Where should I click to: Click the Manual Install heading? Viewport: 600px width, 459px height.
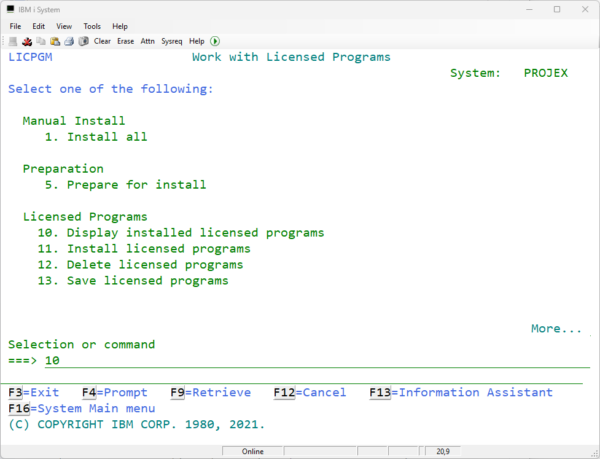coord(74,121)
